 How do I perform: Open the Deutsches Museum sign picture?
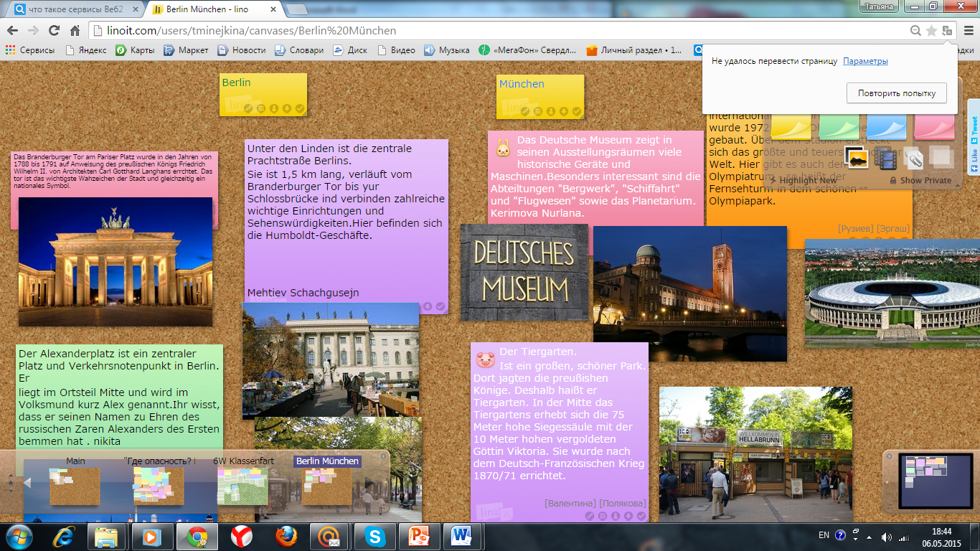(524, 273)
